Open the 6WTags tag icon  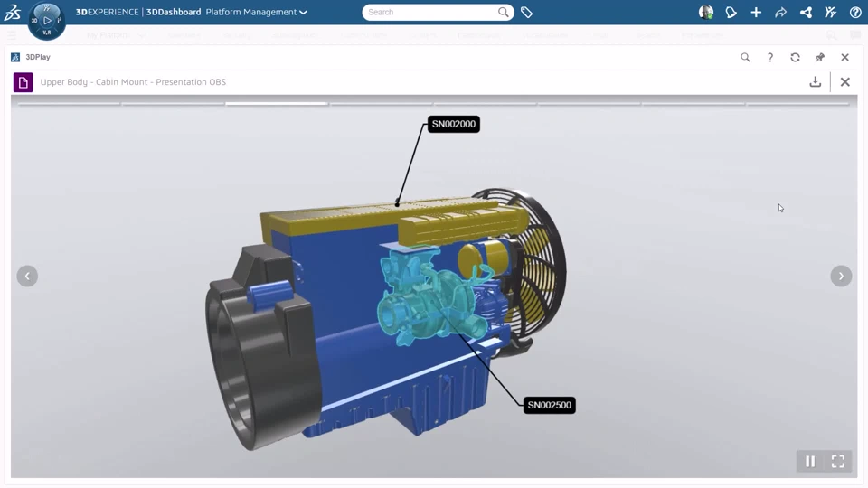526,12
